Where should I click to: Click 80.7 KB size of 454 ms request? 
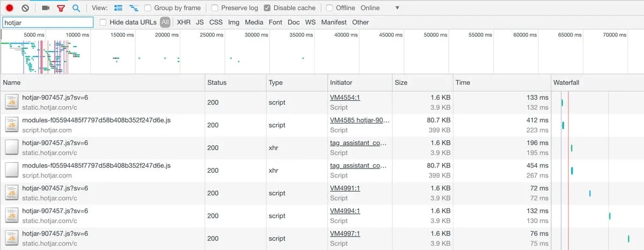(x=438, y=166)
